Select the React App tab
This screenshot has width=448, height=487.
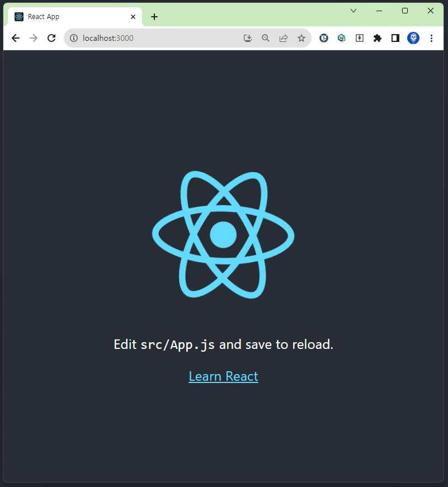(x=74, y=17)
